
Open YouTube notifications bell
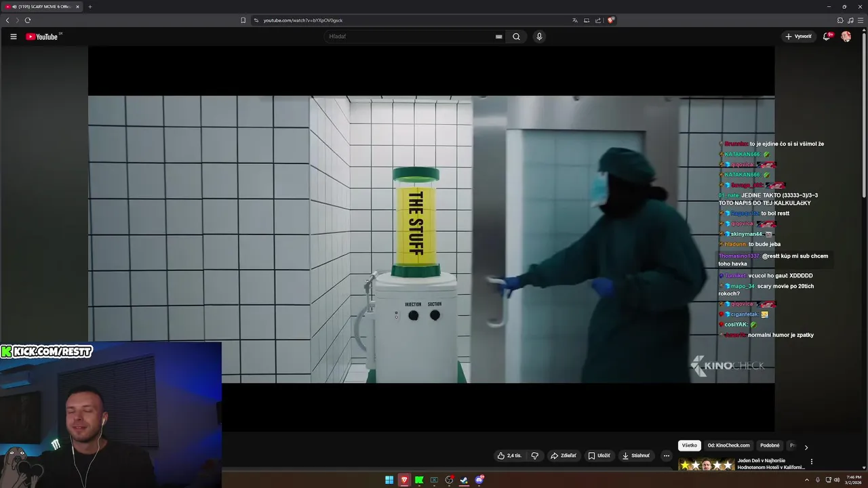[826, 37]
